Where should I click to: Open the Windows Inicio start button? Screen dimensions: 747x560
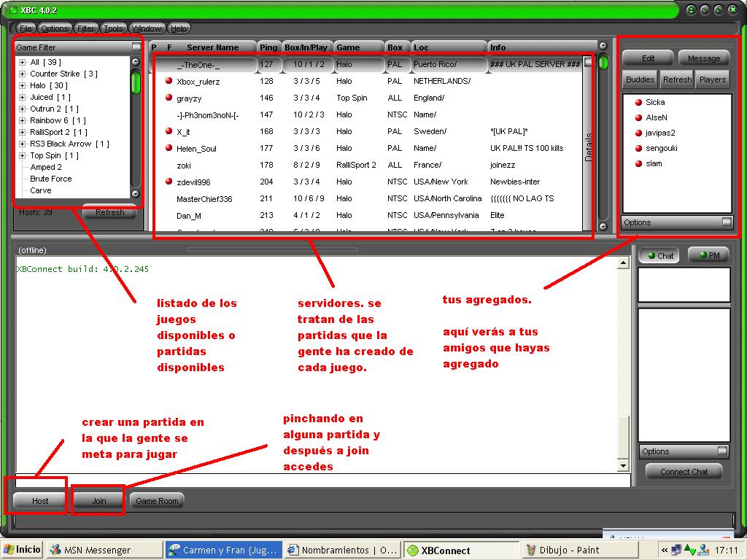pos(22,550)
